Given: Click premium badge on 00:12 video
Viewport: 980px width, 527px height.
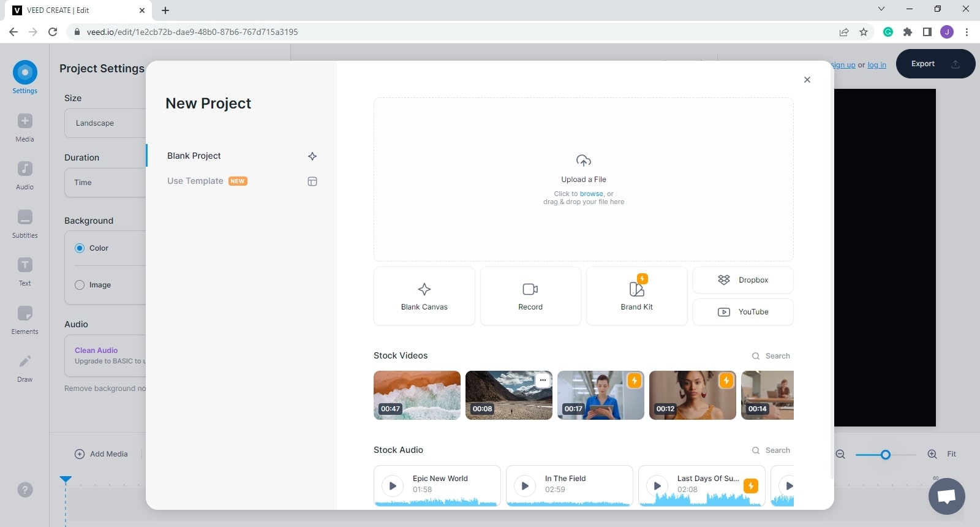Looking at the screenshot, I should 726,381.
